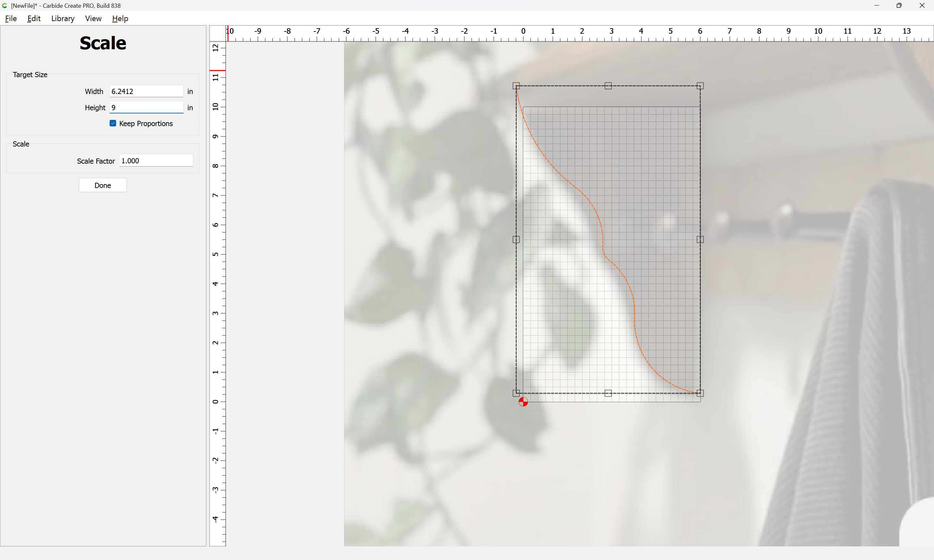Click the bottom-right selection handle
Viewport: 934px width, 560px height.
700,393
